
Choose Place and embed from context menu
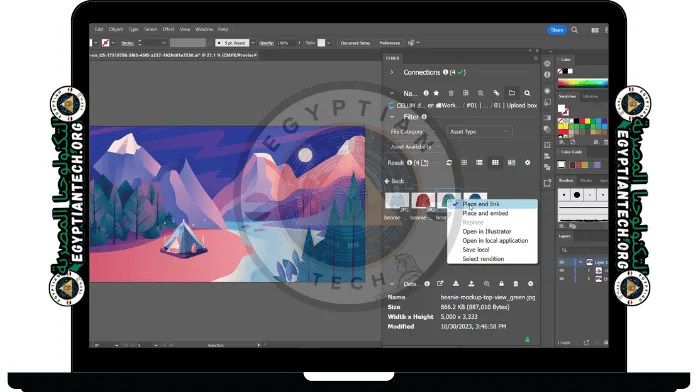(485, 214)
